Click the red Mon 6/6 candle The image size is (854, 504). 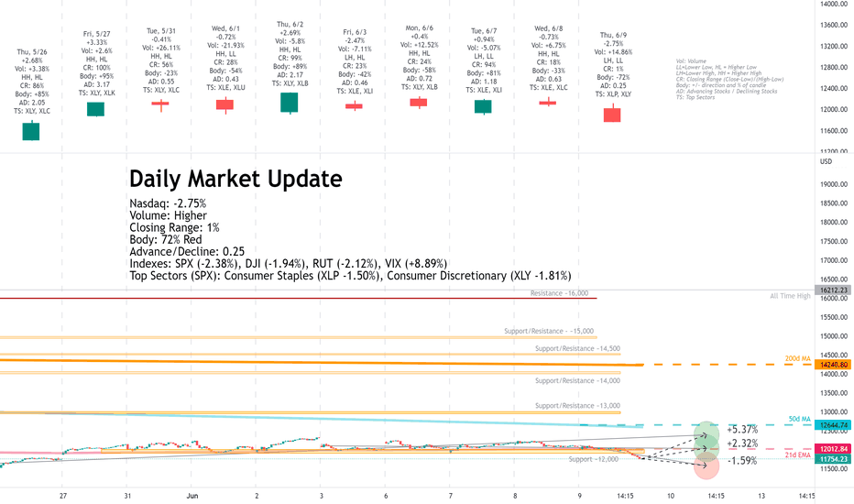(419, 103)
